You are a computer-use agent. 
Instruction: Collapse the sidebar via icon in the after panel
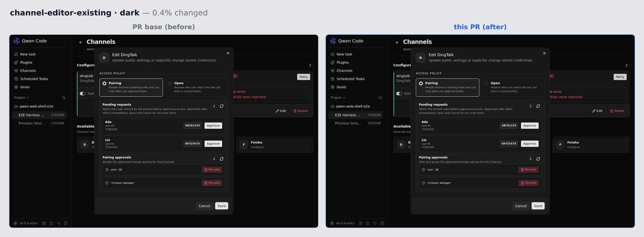[382, 223]
